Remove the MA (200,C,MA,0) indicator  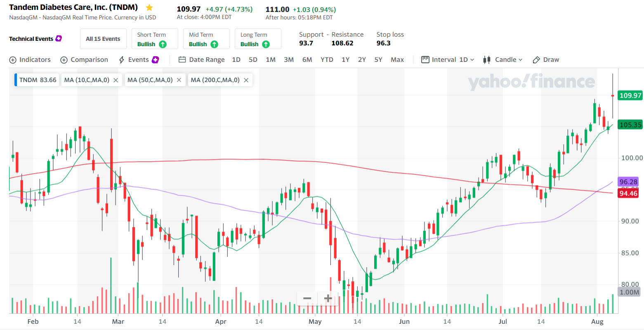(246, 80)
